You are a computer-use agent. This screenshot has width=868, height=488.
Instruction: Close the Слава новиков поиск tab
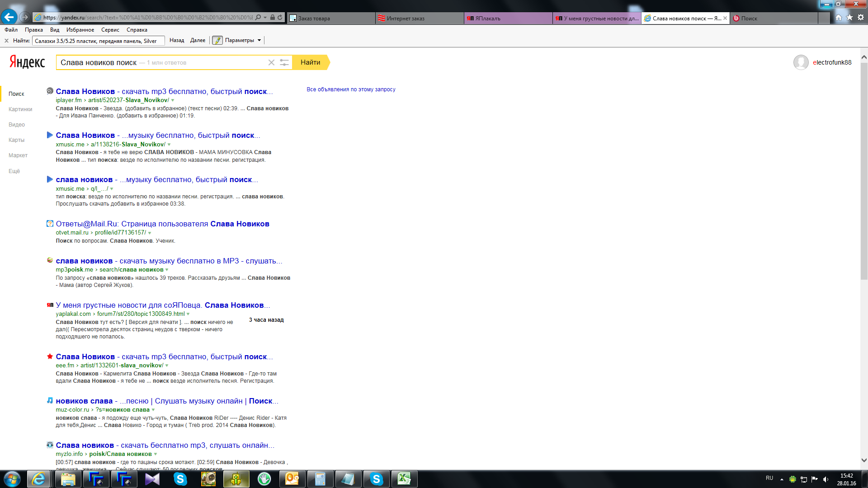(725, 18)
